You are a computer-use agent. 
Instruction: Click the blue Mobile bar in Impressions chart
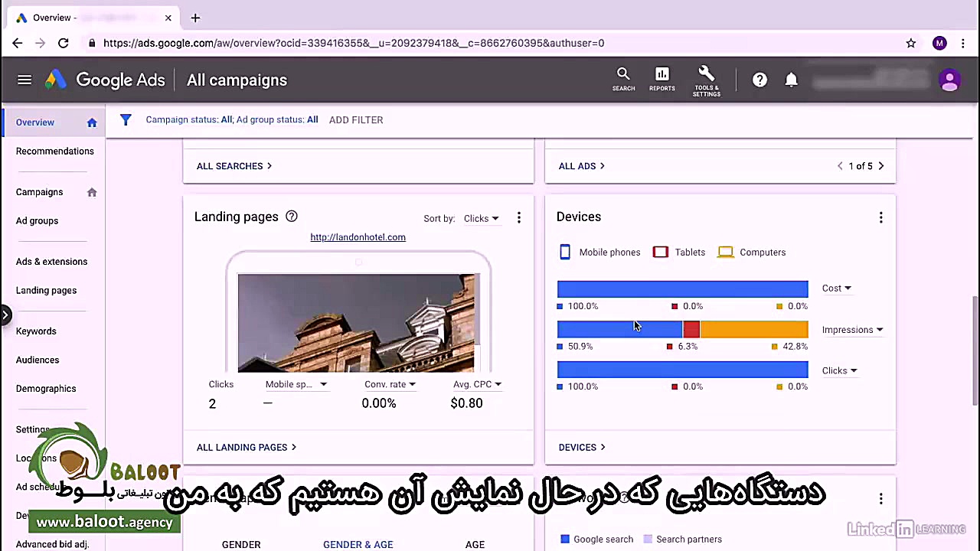[619, 329]
